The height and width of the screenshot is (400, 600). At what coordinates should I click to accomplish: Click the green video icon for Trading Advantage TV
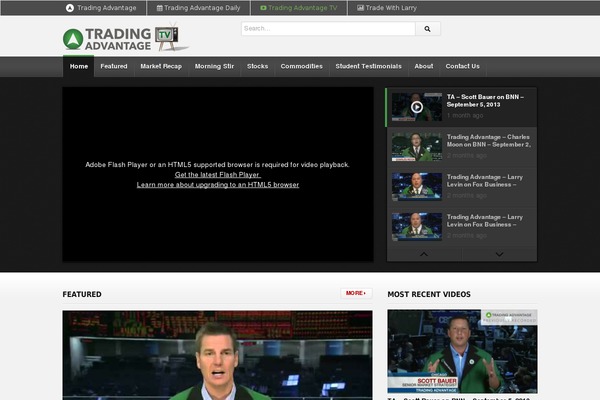click(x=263, y=8)
